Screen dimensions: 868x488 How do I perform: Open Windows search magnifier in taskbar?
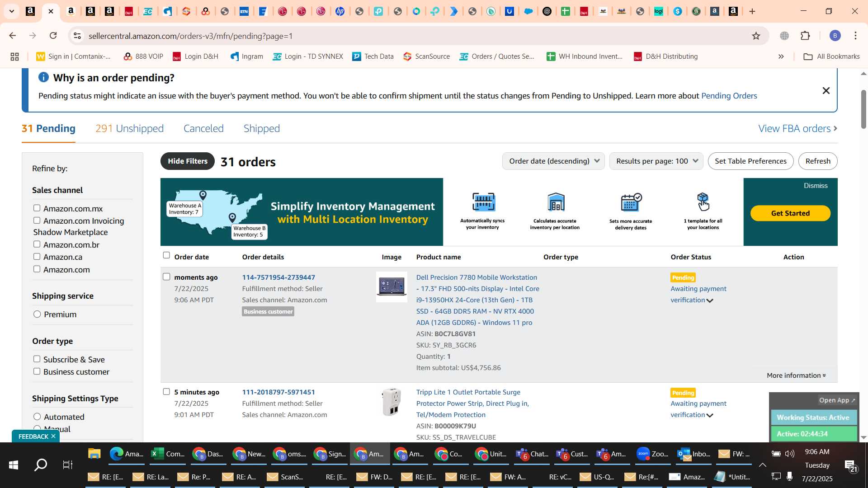(41, 465)
